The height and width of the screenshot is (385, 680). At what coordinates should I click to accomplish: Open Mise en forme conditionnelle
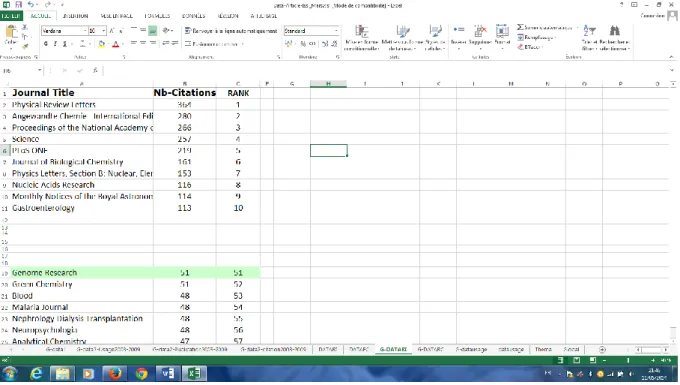362,37
